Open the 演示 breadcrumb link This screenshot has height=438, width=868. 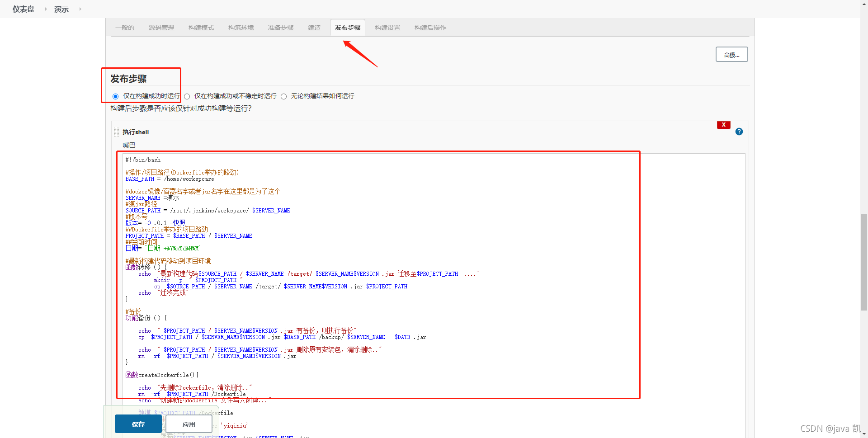click(61, 9)
